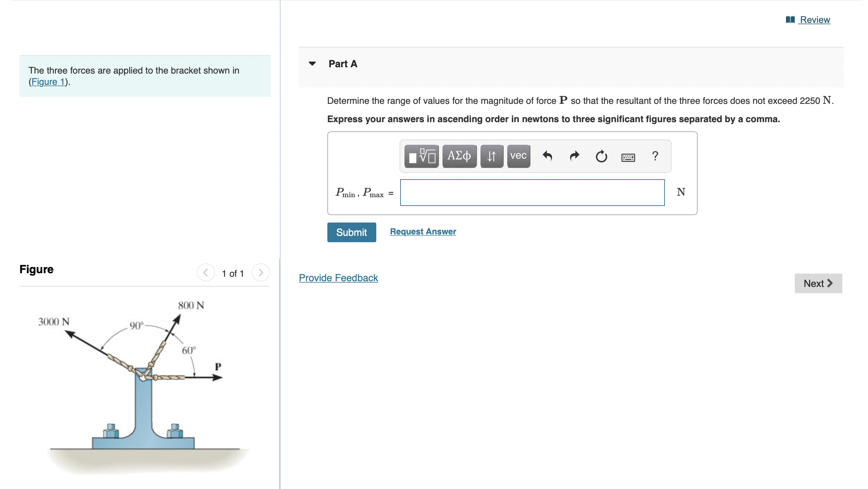Click inside the Pmin, Pmax answer field
Viewport: 868px width, 489px height.
pos(532,193)
